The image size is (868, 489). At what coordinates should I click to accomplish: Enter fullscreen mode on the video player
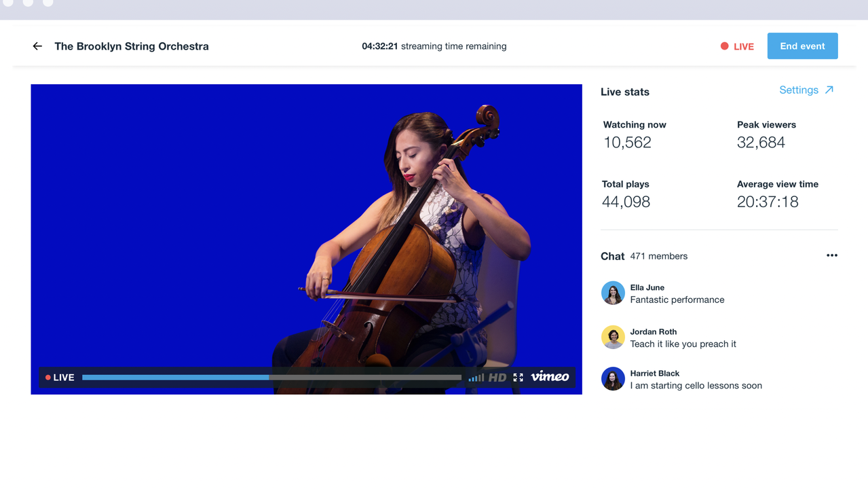518,377
